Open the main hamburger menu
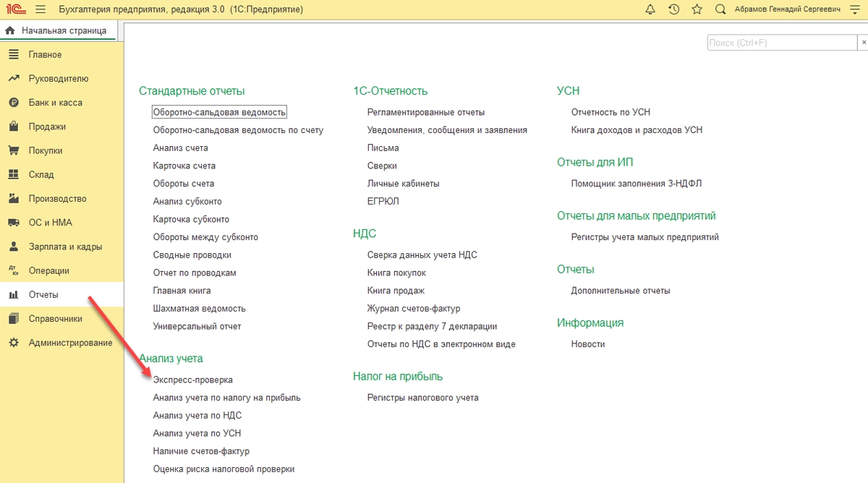 (x=40, y=9)
